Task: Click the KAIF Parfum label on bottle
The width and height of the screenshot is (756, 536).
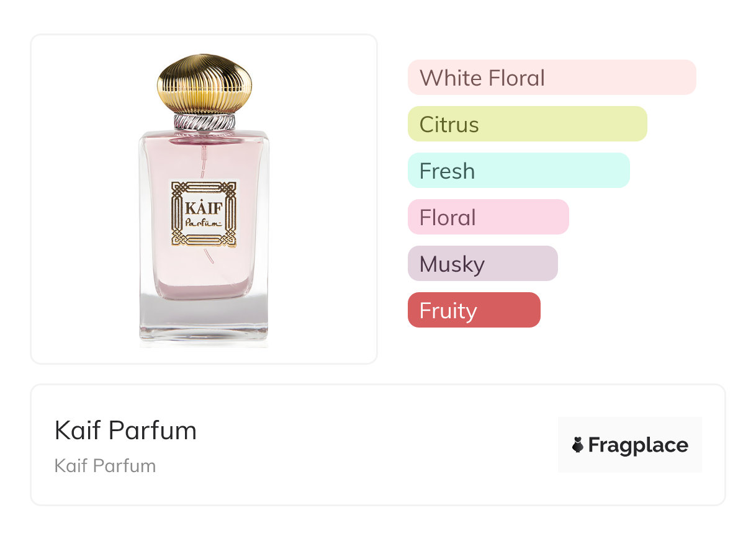Action: point(204,215)
